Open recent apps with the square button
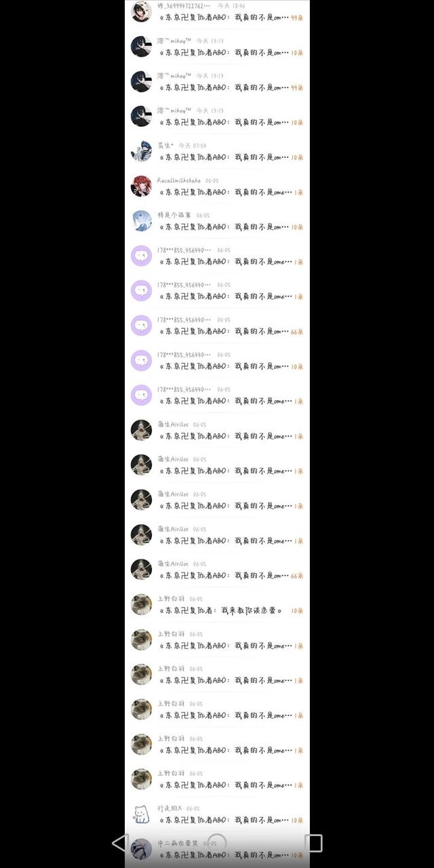 (313, 843)
